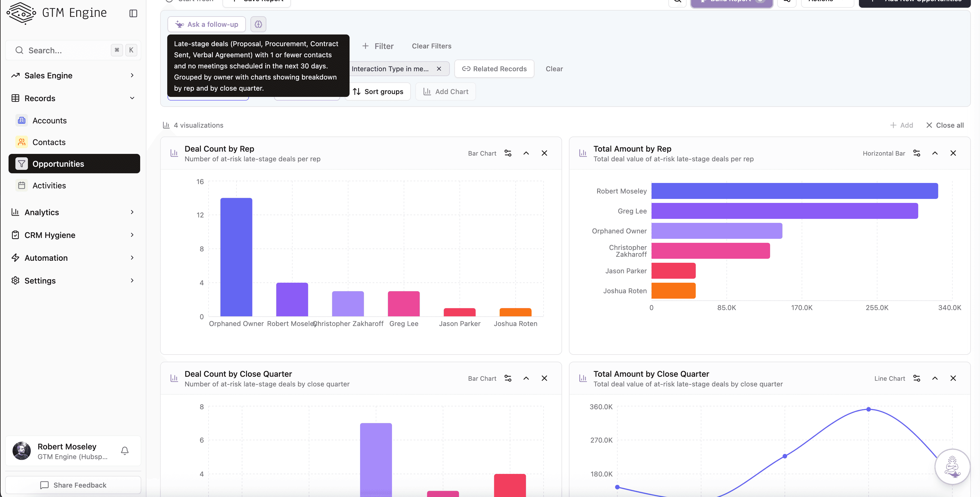
Task: Click Clear Filters
Action: click(431, 46)
